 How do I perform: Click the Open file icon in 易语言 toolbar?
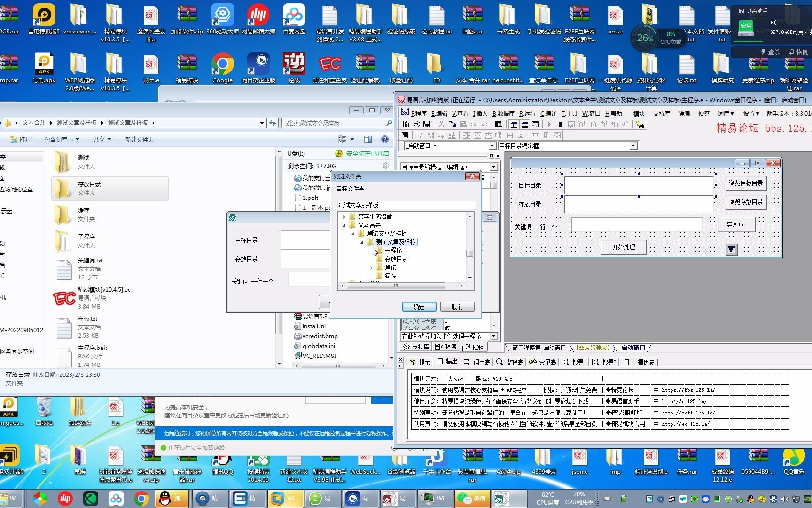point(416,125)
